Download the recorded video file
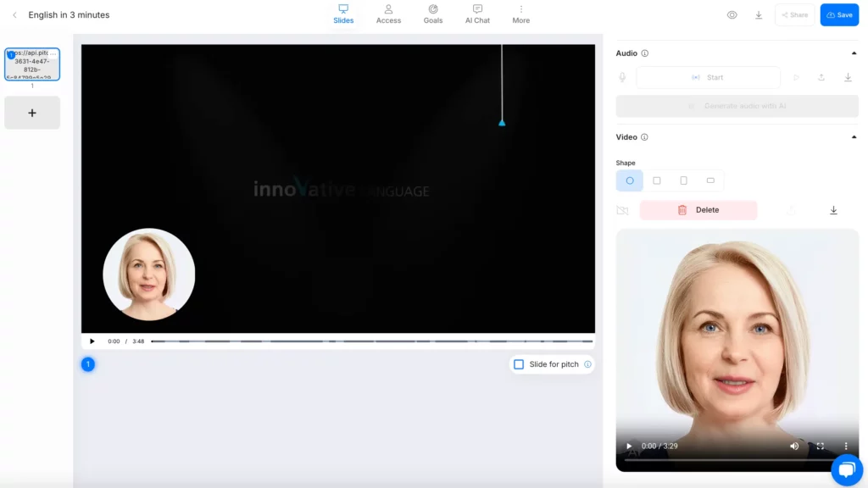868x488 pixels. pos(833,210)
